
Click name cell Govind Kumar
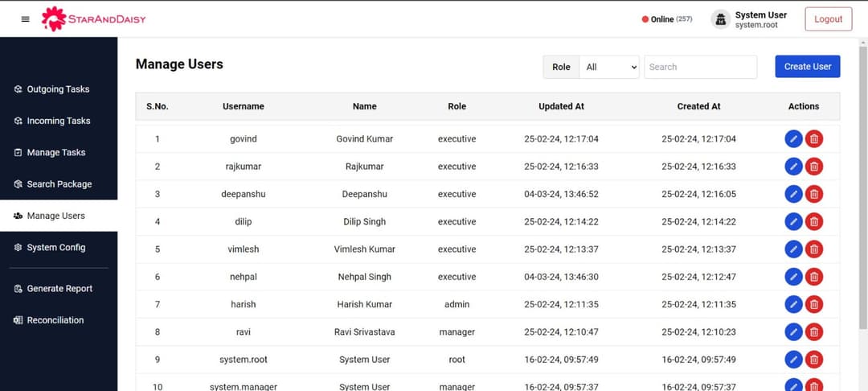click(364, 139)
